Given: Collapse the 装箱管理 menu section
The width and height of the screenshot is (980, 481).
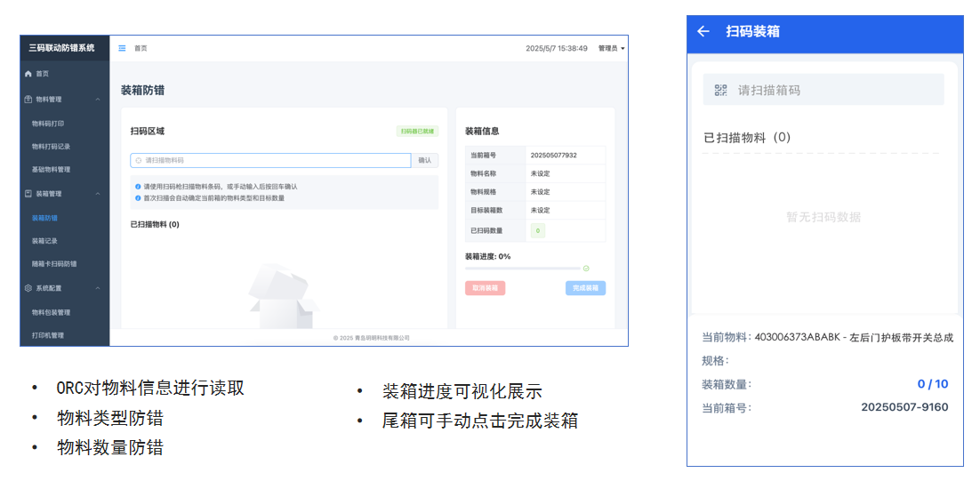Looking at the screenshot, I should (x=98, y=194).
